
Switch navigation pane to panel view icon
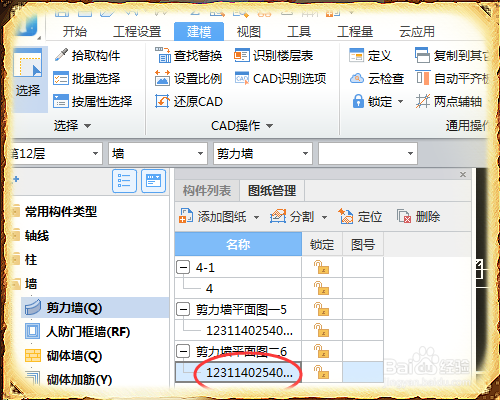154,181
